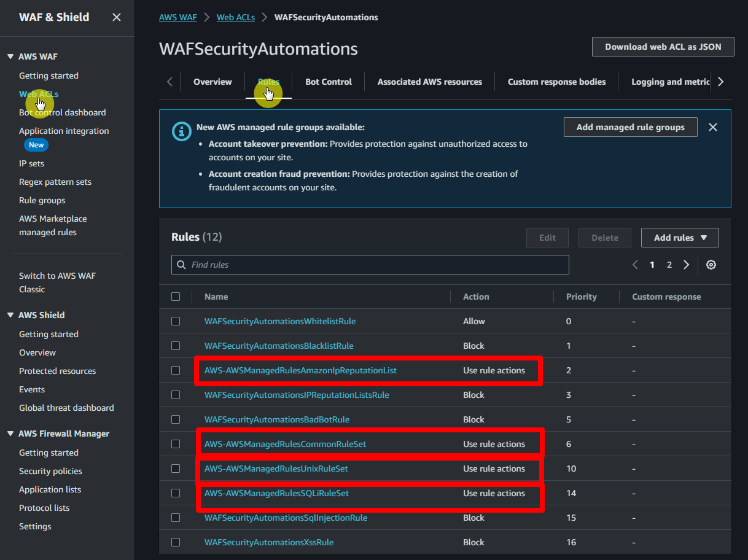The height and width of the screenshot is (560, 748).
Task: Sort rules by Priority column header
Action: coord(582,297)
